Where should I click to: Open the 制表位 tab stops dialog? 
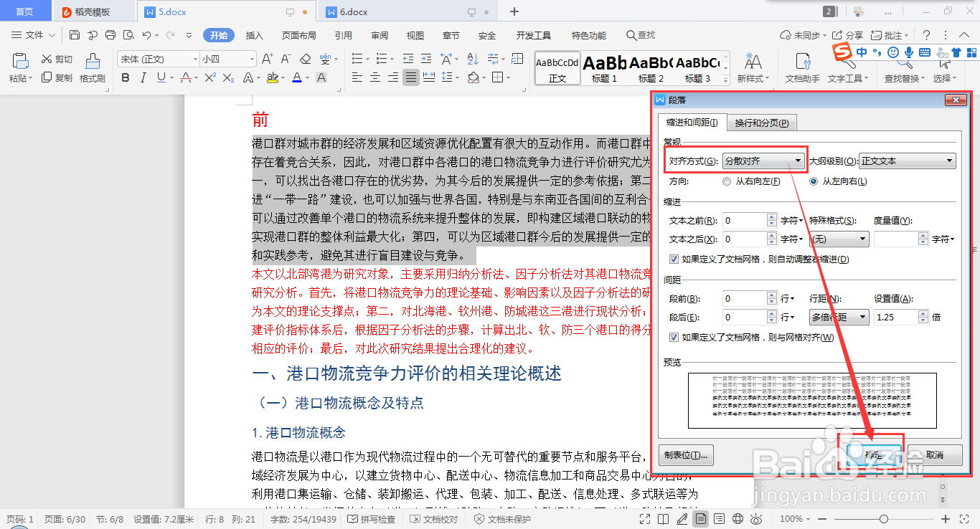click(686, 454)
